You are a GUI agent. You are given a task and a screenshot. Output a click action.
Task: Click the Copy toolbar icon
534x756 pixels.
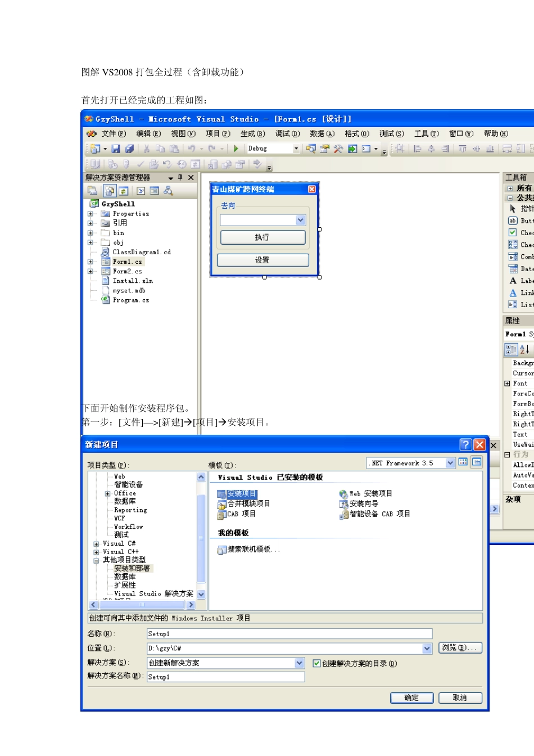click(x=160, y=148)
